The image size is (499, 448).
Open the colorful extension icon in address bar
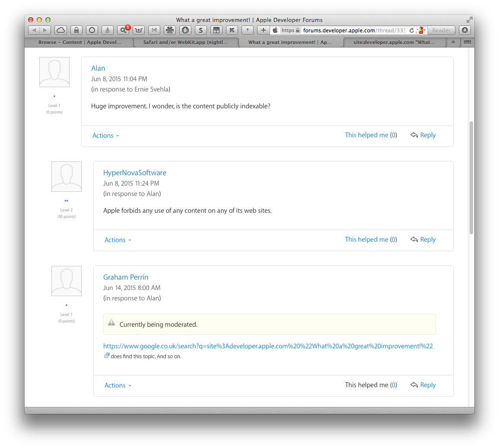421,30
